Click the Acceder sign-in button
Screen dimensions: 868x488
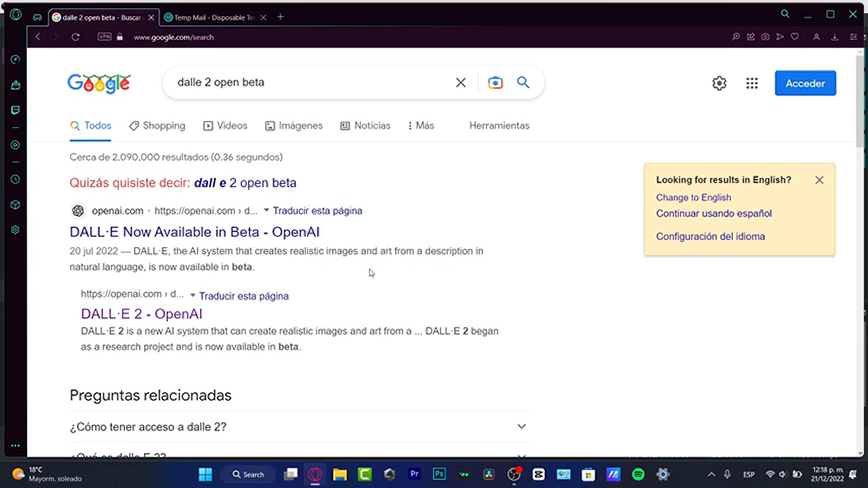point(805,83)
